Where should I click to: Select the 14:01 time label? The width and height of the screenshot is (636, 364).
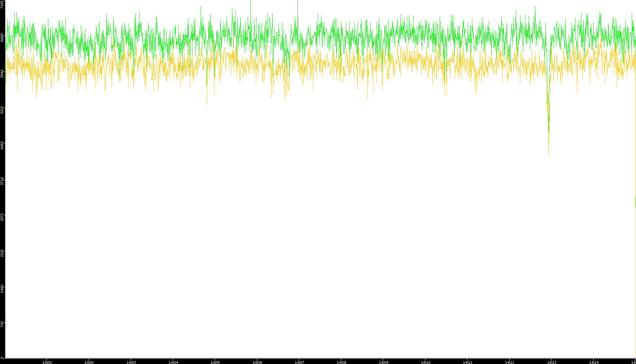pyautogui.click(x=47, y=362)
